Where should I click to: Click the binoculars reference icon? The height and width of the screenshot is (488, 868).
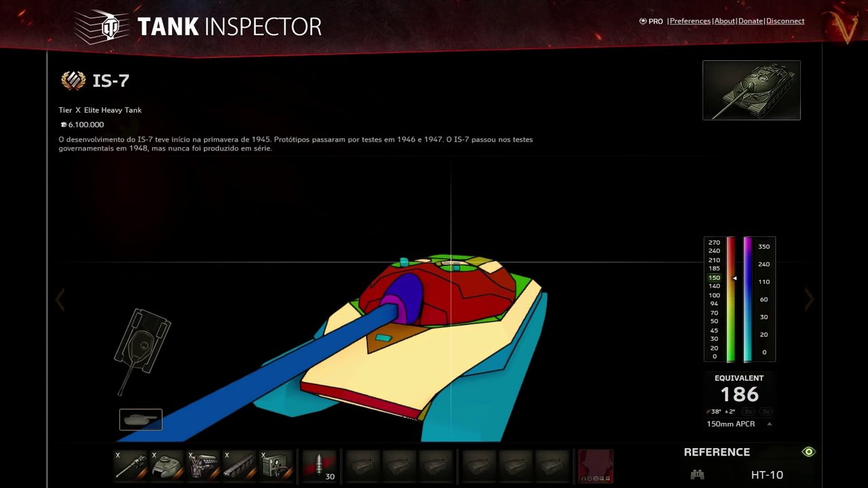pyautogui.click(x=697, y=474)
